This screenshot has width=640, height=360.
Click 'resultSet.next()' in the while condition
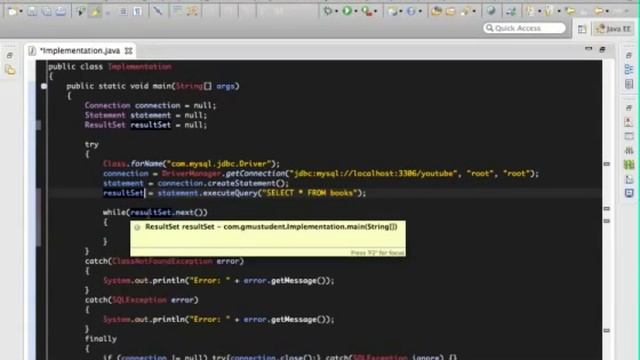(x=169, y=212)
